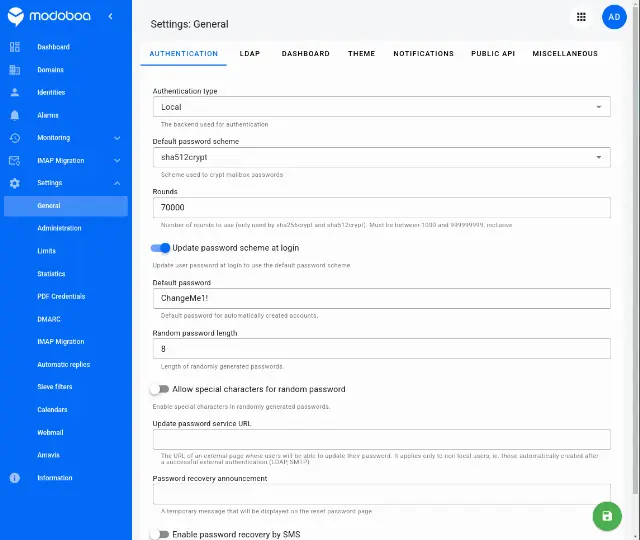
Task: Open the Authentication type dropdown
Action: pos(382,107)
